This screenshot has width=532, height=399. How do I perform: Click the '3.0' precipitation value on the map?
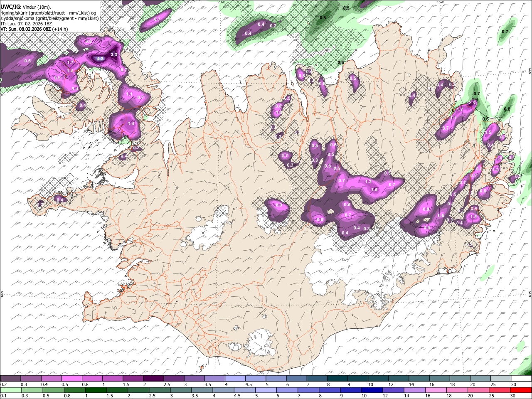pyautogui.click(x=114, y=54)
